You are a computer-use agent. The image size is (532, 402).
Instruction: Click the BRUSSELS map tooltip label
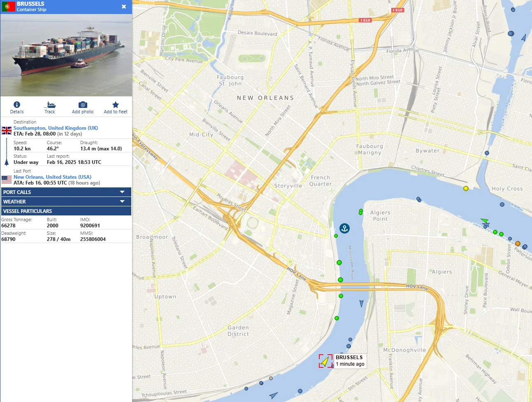349,360
